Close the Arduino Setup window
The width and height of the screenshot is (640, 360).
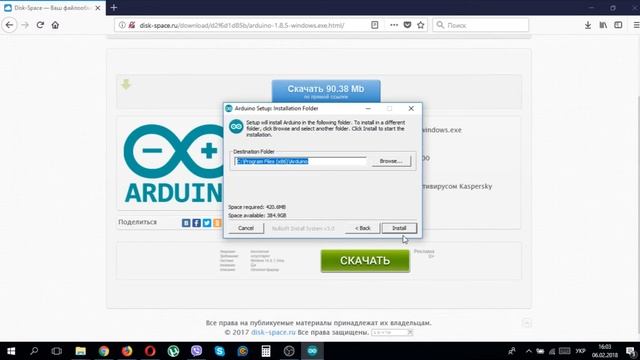click(x=411, y=109)
